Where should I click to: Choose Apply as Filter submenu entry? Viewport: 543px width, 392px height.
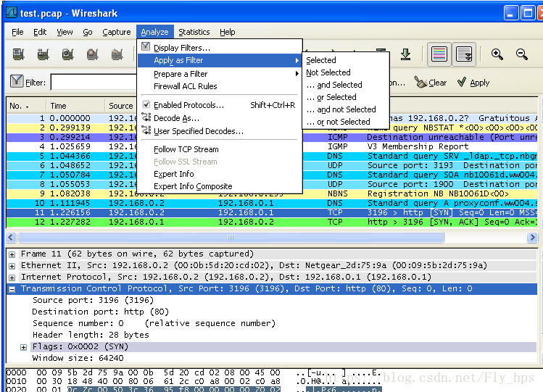[x=220, y=60]
